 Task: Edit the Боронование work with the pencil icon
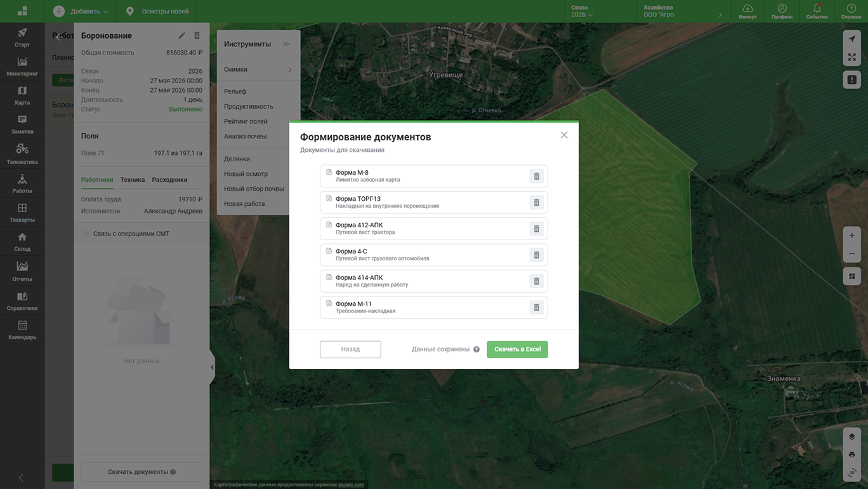click(182, 36)
